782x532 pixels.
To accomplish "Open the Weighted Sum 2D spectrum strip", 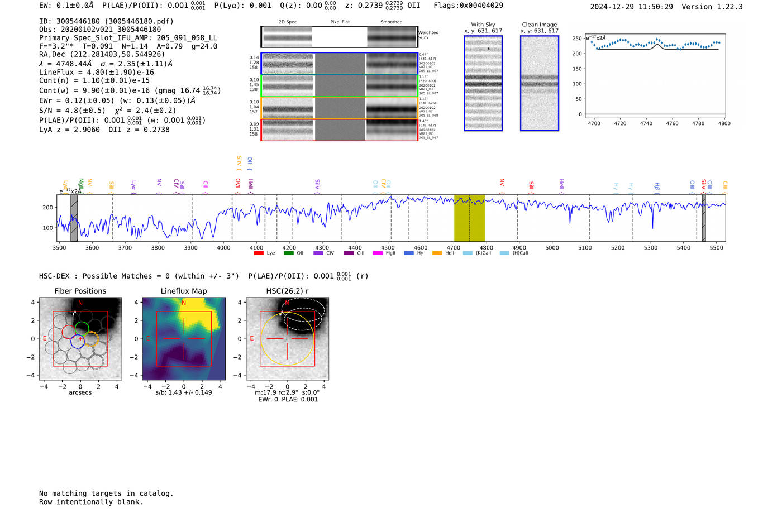I will point(339,37).
